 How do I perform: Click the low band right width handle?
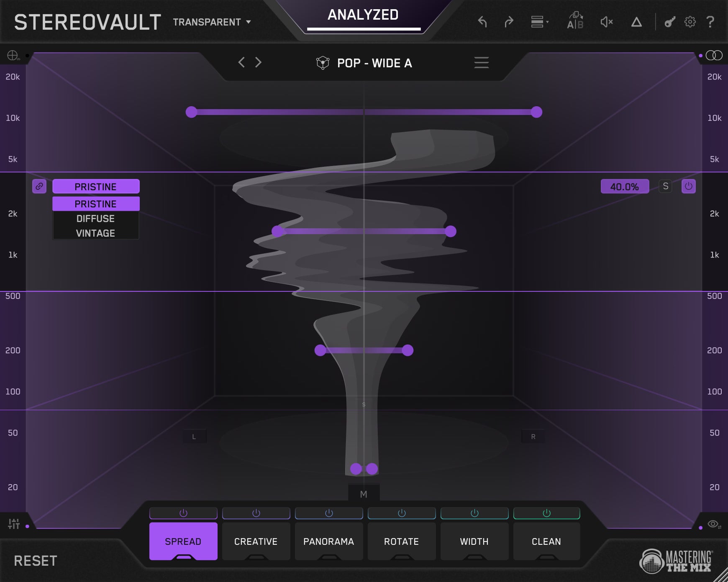[372, 469]
